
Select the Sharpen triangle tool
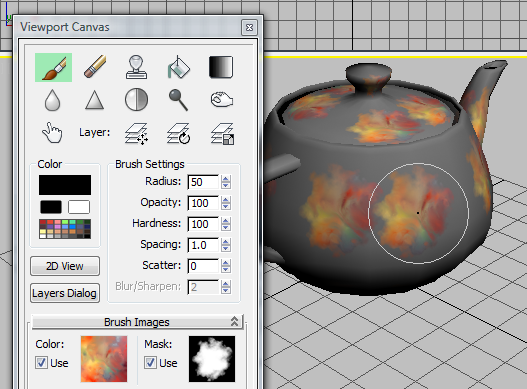coord(94,100)
